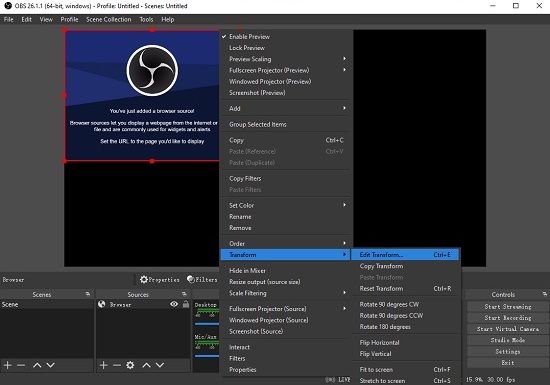
Task: Open the File menu
Action: pyautogui.click(x=8, y=19)
